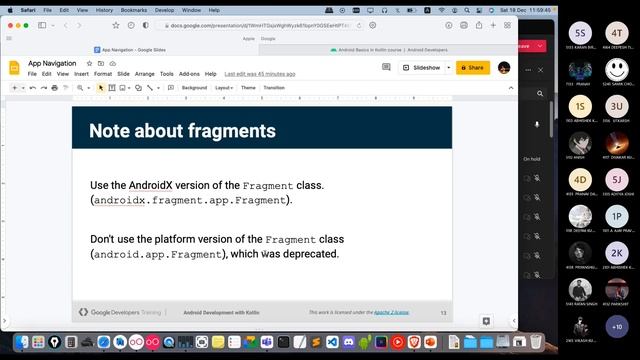
Task: Click the microphone icon in meeting panel
Action: (537, 124)
